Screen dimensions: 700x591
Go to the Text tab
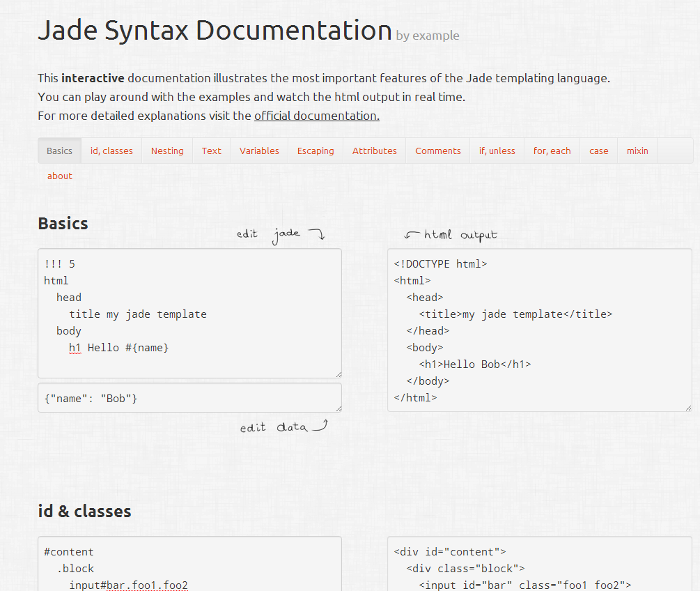pyautogui.click(x=211, y=151)
